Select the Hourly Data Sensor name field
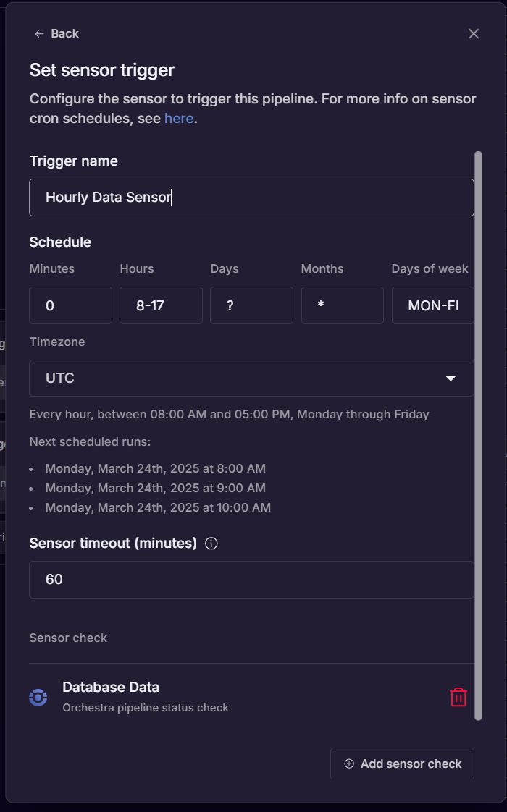This screenshot has height=812, width=507. pos(251,197)
